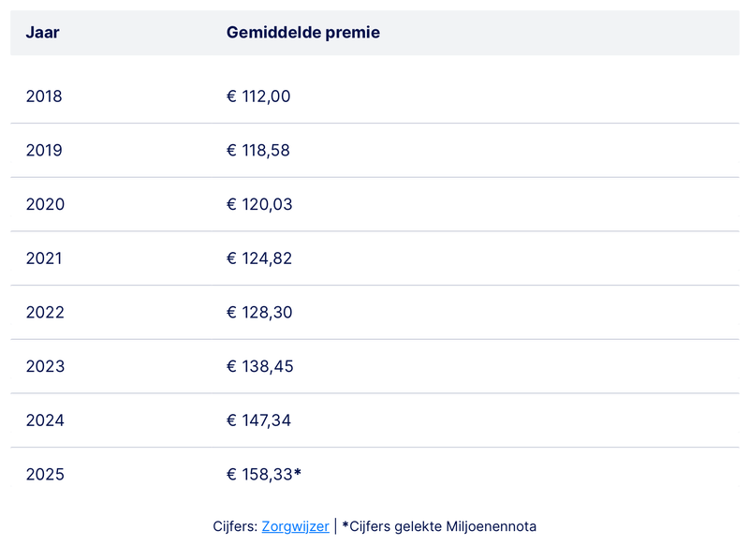Click the € 158,33* premium value
Viewport: 749px width, 560px height.
point(263,475)
